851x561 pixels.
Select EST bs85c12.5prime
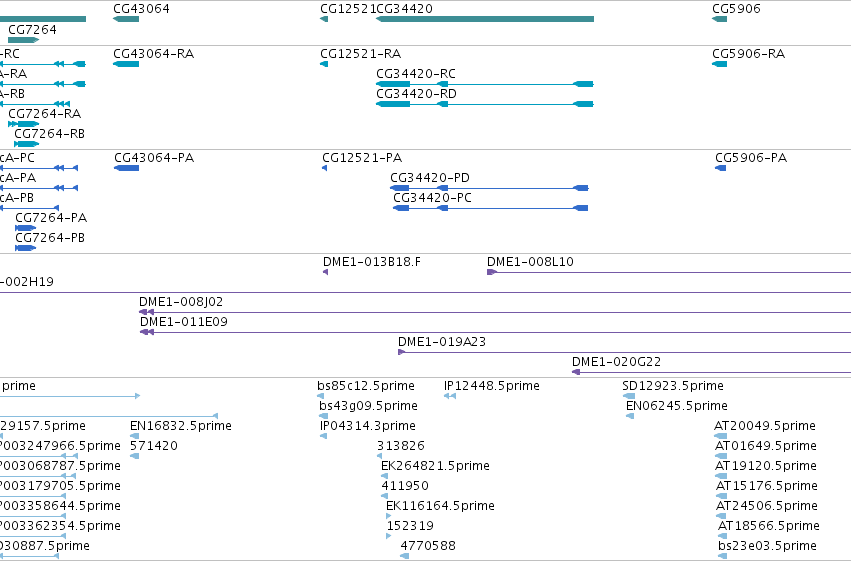click(366, 386)
